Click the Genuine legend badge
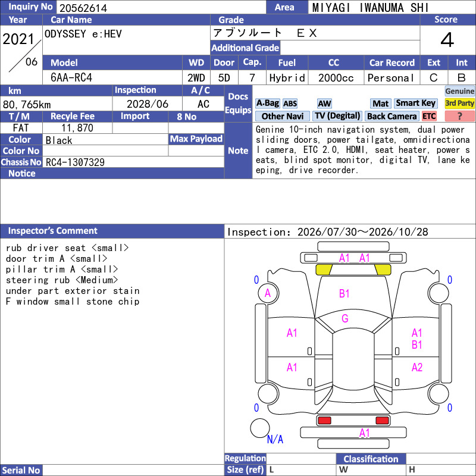Viewport: 476px width, 476px height. (459, 91)
